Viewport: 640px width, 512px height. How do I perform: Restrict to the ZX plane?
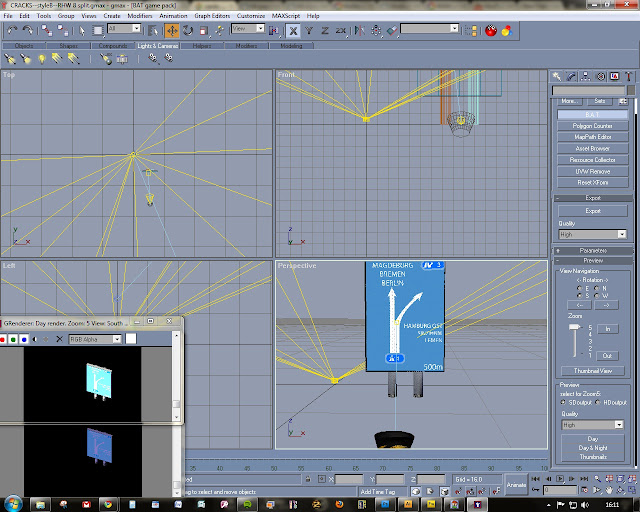341,31
